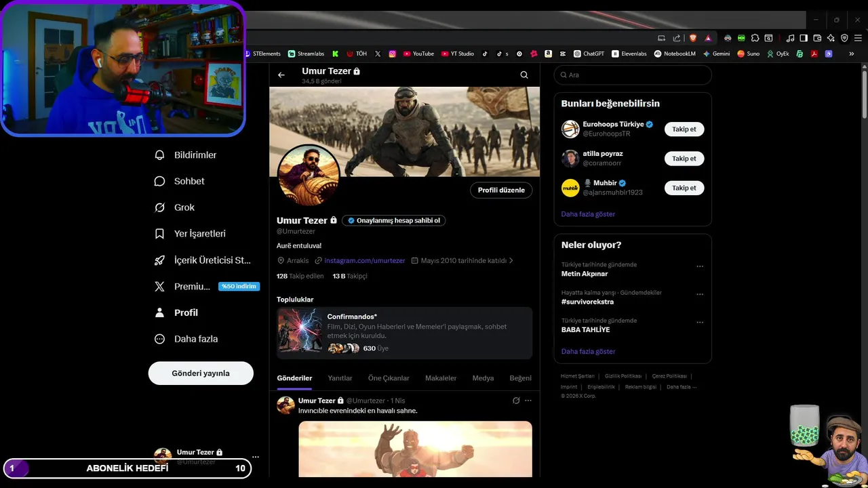Click Onaylanmış hesap sahibi ol badge
The width and height of the screenshot is (868, 488).
tap(394, 220)
